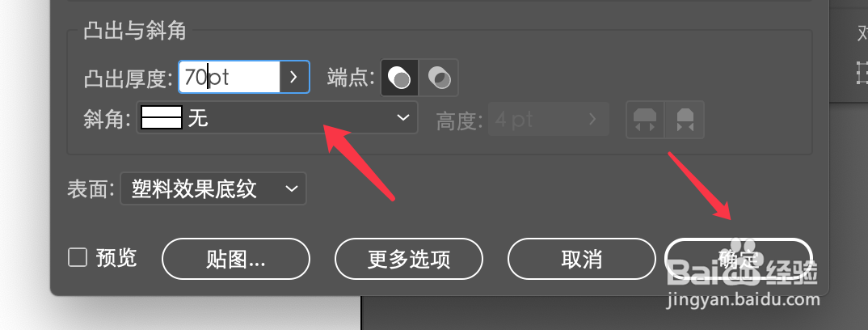Click the 凸出厚度 field showing 70pt

pos(230,77)
